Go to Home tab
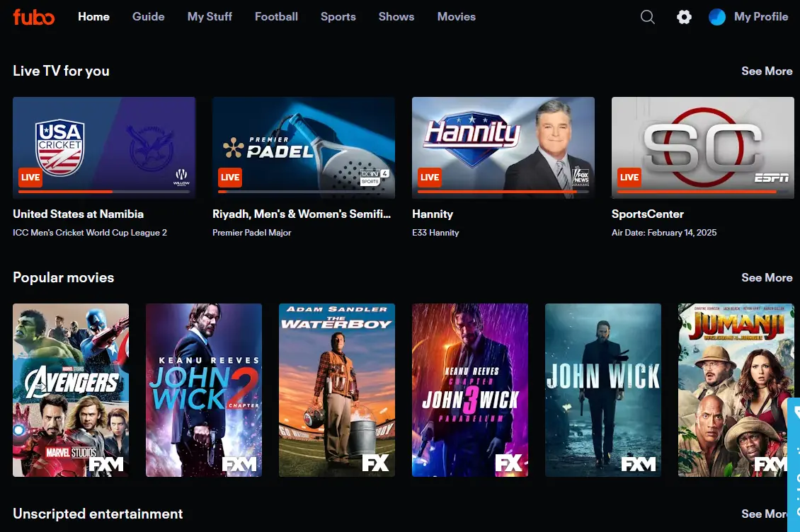This screenshot has width=800, height=532. (x=93, y=17)
